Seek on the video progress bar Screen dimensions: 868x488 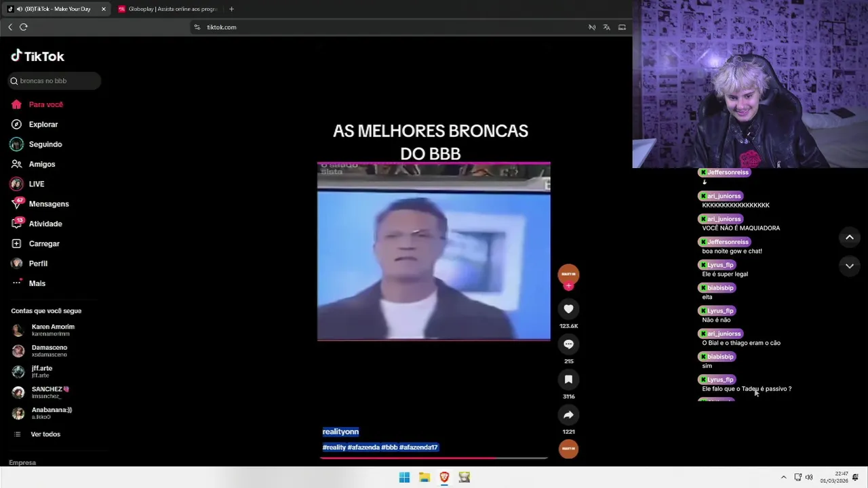[434, 458]
